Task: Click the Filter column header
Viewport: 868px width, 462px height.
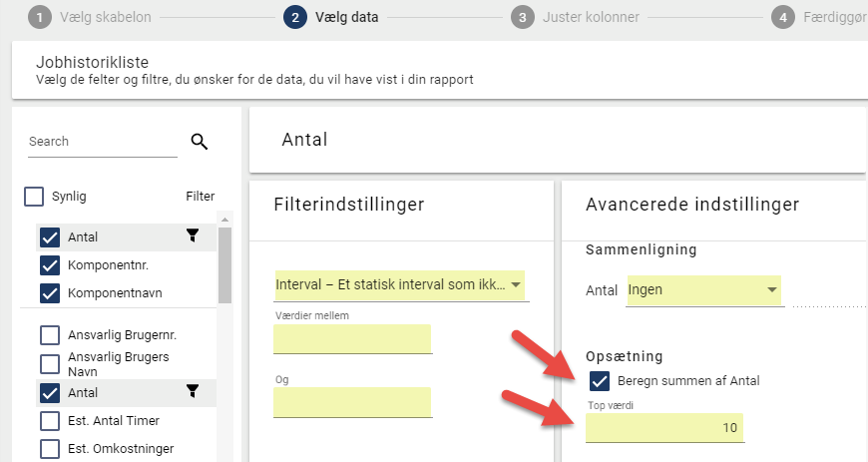Action: 200,197
